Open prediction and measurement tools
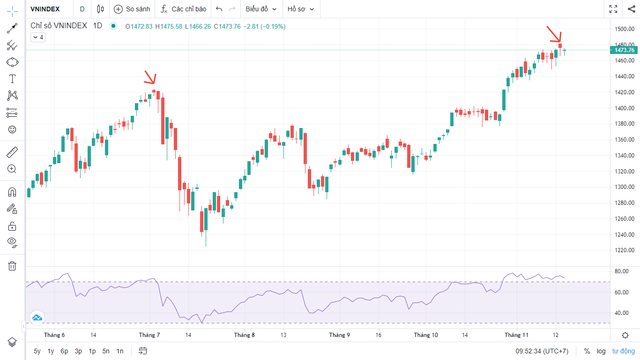 click(x=12, y=113)
